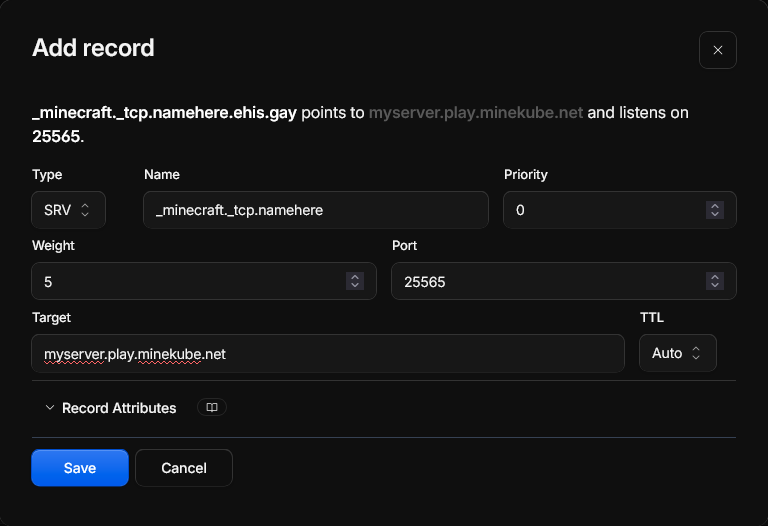768x526 pixels.
Task: Increase Priority with the up arrow
Action: (715, 206)
